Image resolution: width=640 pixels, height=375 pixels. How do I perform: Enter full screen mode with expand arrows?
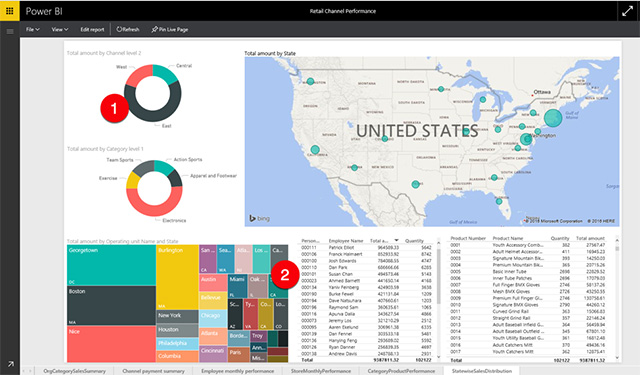point(627,11)
